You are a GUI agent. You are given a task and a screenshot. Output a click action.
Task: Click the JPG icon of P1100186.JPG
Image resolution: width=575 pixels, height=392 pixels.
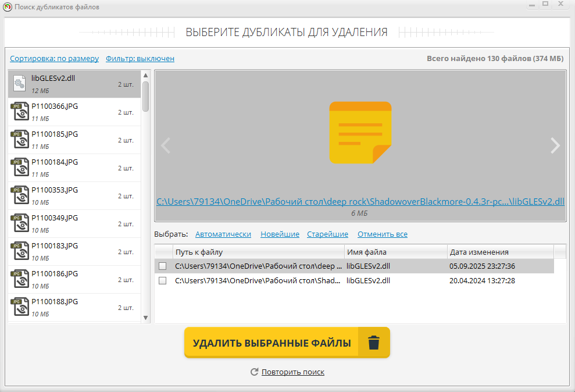[20, 279]
